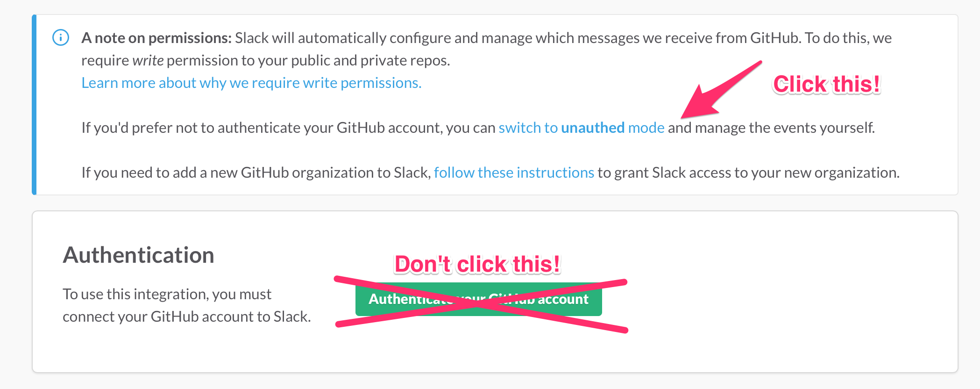Open the 'follow these instructions' link
980x389 pixels.
(x=514, y=173)
